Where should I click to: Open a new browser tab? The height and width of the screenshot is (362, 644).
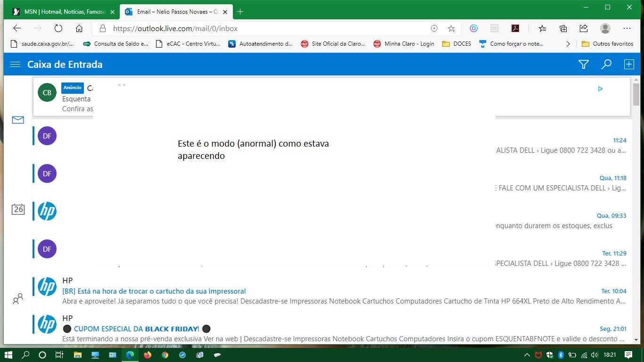coord(240,11)
